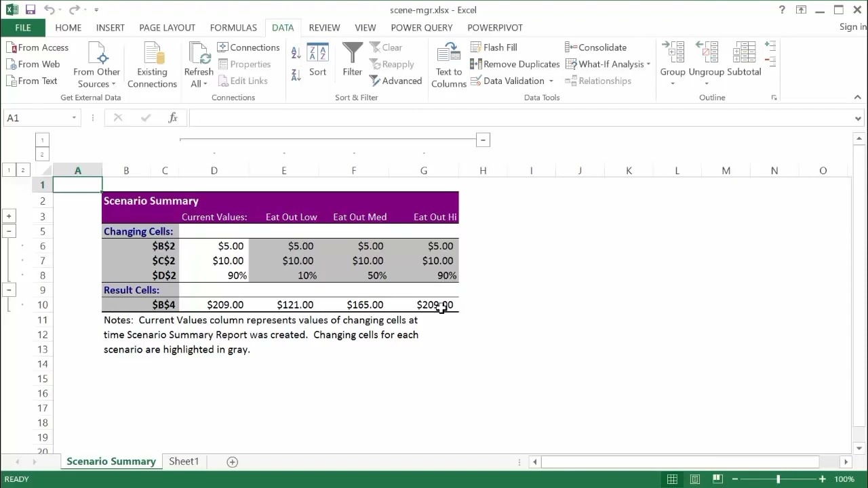Click the Help question mark icon
This screenshot has height=488, width=868.
tap(782, 10)
